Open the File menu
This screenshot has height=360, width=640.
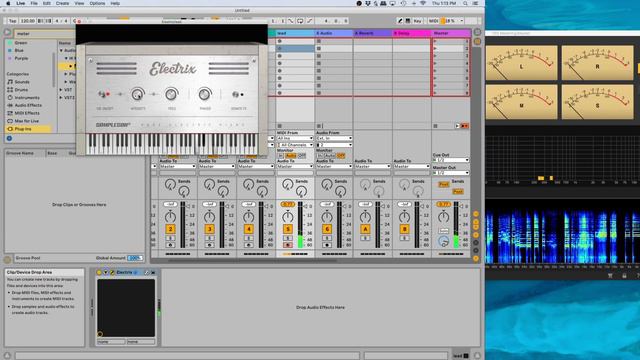pyautogui.click(x=34, y=3)
